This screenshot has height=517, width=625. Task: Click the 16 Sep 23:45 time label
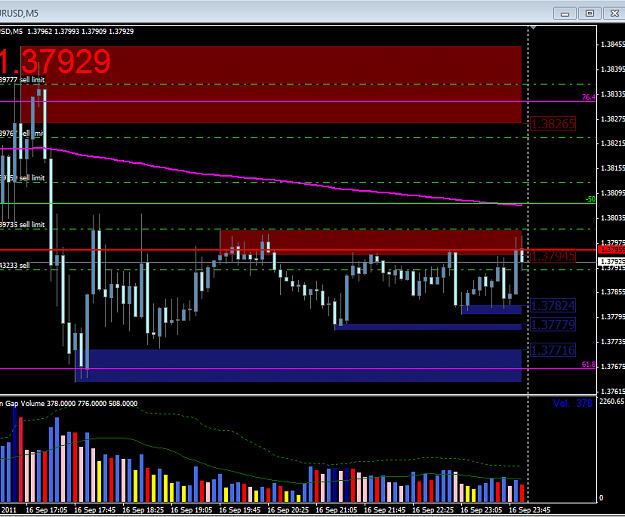click(x=530, y=510)
